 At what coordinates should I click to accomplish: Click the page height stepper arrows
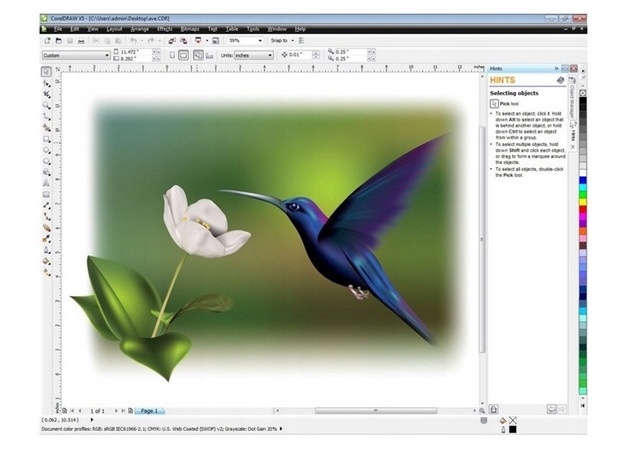156,59
